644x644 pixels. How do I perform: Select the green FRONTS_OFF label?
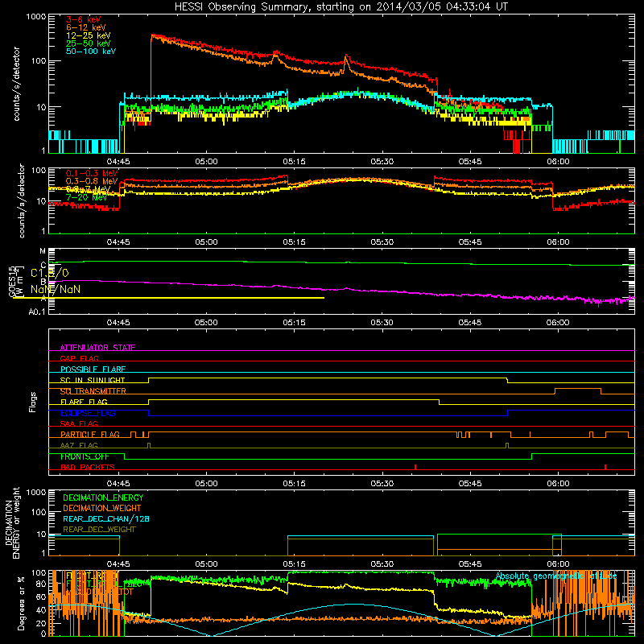coord(85,456)
